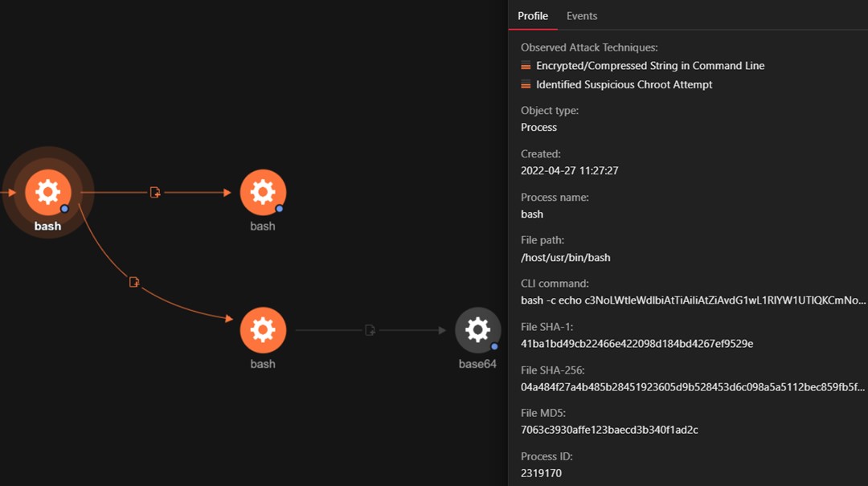Click the truncated CLI command value

click(x=693, y=300)
